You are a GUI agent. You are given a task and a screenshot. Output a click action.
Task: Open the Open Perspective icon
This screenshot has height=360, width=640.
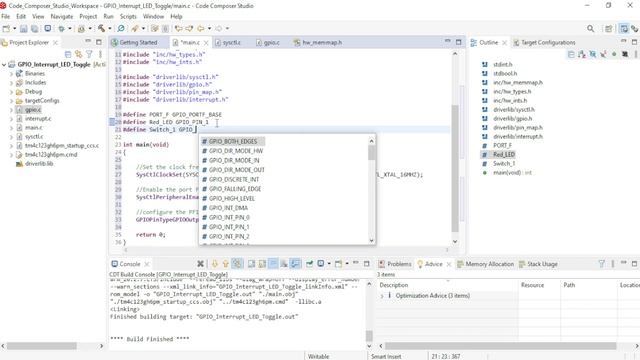pos(609,29)
